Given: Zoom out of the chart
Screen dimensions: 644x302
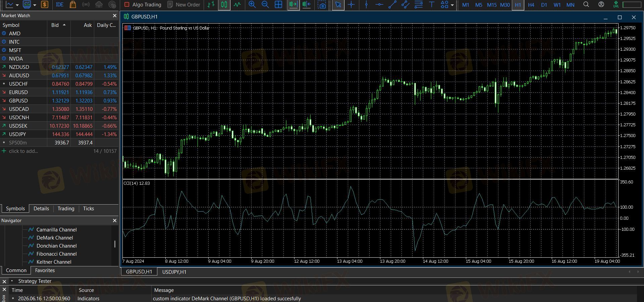Looking at the screenshot, I should (265, 5).
